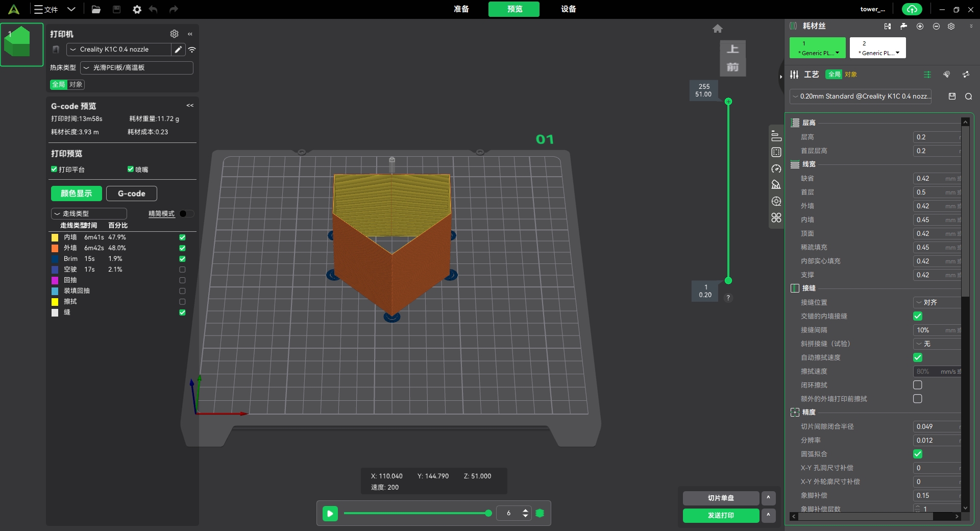Viewport: 980px width, 531px height.
Task: Click the green layer playback progress slider
Action: pos(416,513)
